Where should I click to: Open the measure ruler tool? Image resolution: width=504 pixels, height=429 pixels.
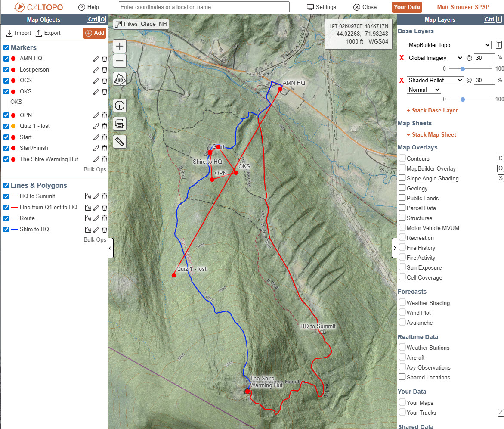click(120, 142)
